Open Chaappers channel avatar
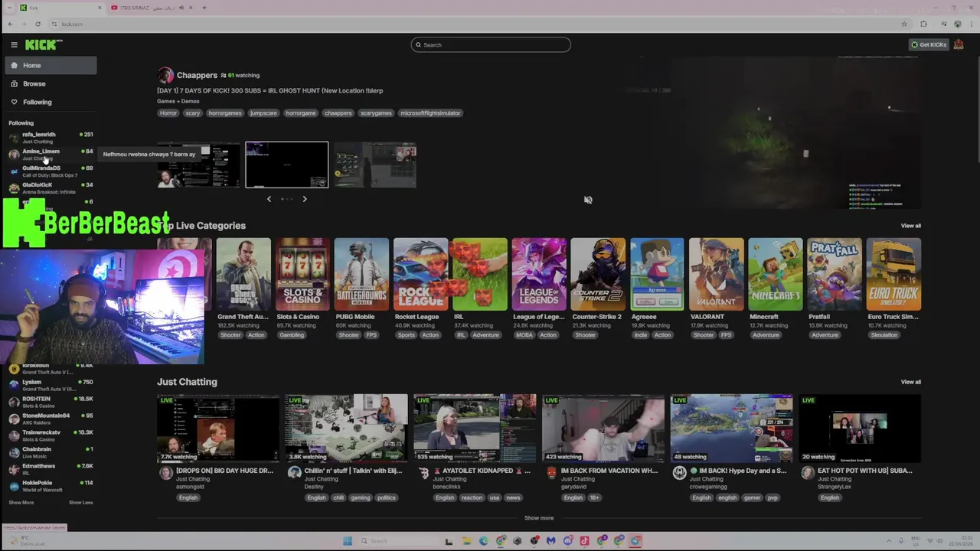This screenshot has width=980, height=551. click(165, 75)
